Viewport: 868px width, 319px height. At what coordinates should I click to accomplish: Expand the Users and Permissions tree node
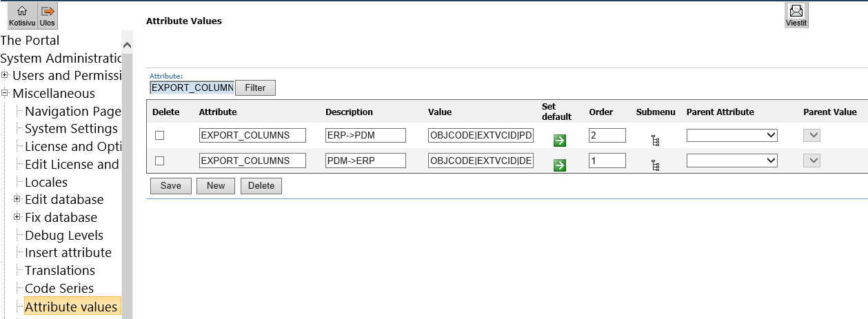tap(5, 75)
